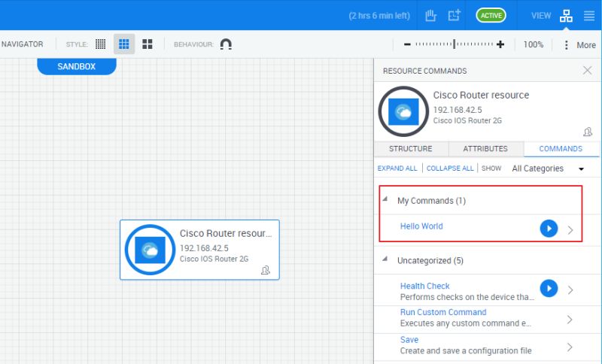Click the 2 hrs 6 min left timer
The width and height of the screenshot is (602, 364).
379,16
